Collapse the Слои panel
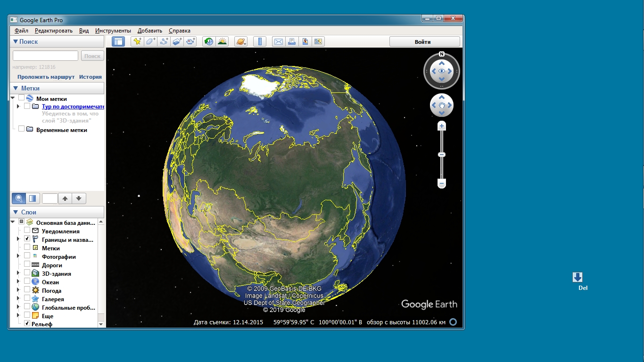 [x=16, y=212]
